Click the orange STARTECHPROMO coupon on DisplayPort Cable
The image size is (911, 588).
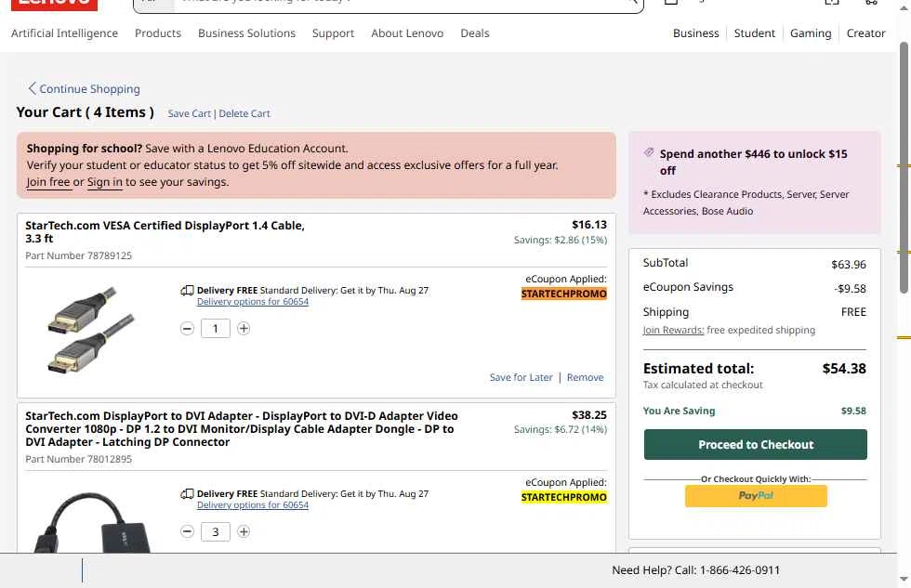(x=564, y=294)
